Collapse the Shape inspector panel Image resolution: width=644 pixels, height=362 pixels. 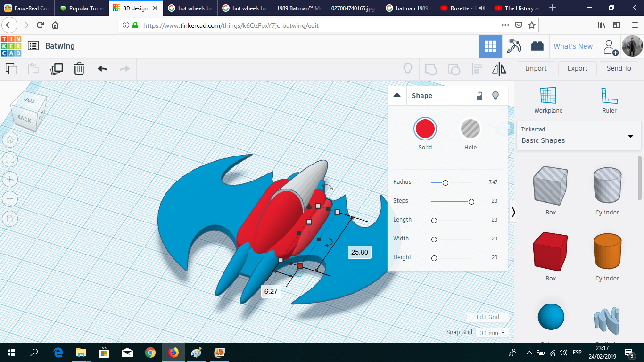[397, 95]
